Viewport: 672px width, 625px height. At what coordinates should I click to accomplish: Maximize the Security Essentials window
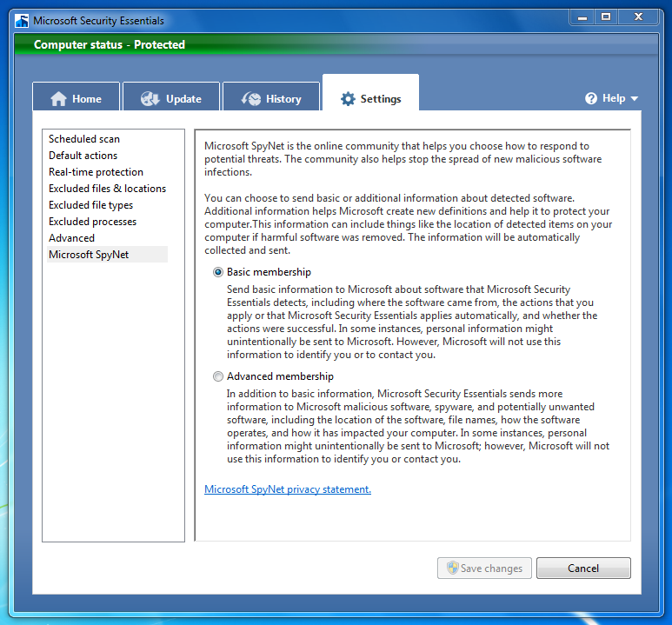(606, 17)
